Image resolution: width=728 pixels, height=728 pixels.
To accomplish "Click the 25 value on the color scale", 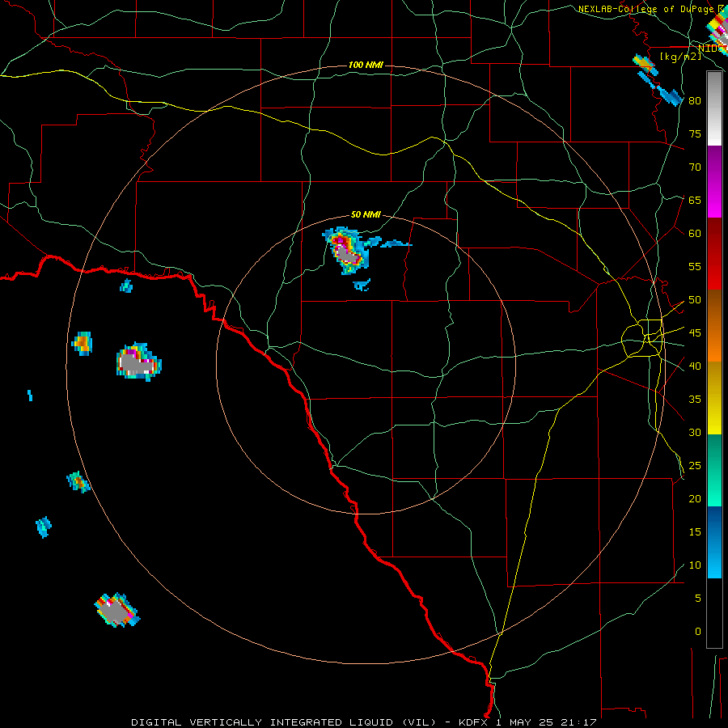I will coord(695,466).
